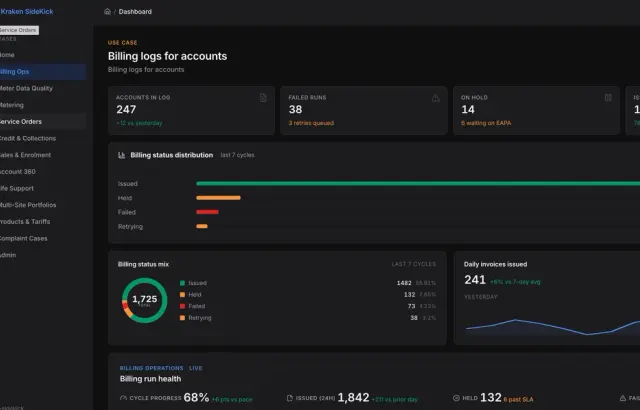Click the file icon next to Issued (24h)
640x410 pixels.
pyautogui.click(x=290, y=398)
